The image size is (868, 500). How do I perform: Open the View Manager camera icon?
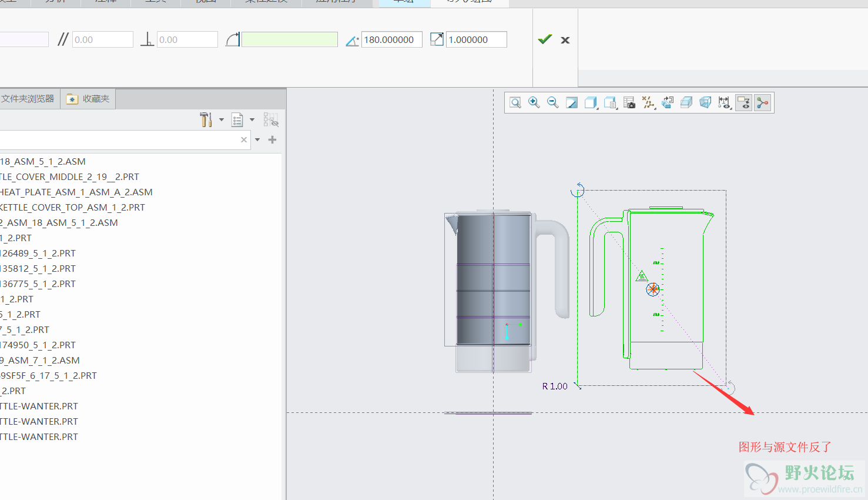click(x=629, y=103)
